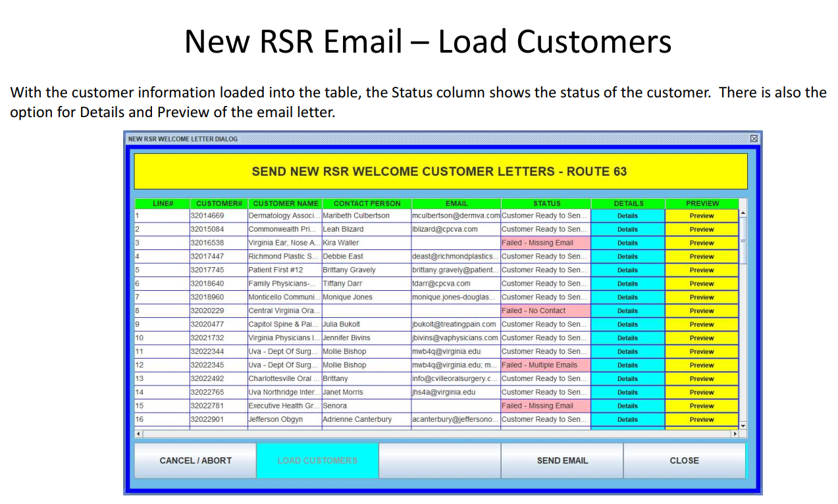The image size is (838, 504).
Task: Open Details for customer 32022344
Action: 628,351
